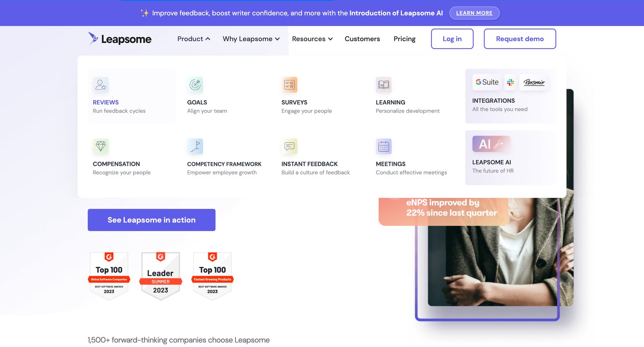Click the G Suite integration logo
Screen dimensions: 644x347
pos(487,82)
